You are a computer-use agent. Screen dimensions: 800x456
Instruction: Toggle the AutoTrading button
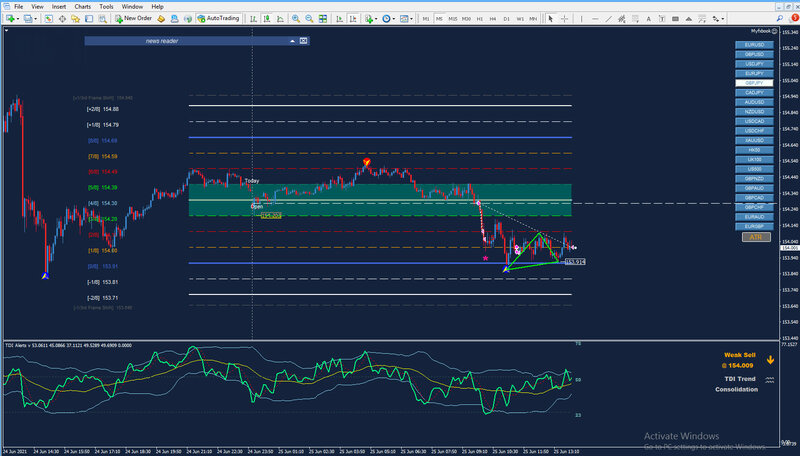218,18
